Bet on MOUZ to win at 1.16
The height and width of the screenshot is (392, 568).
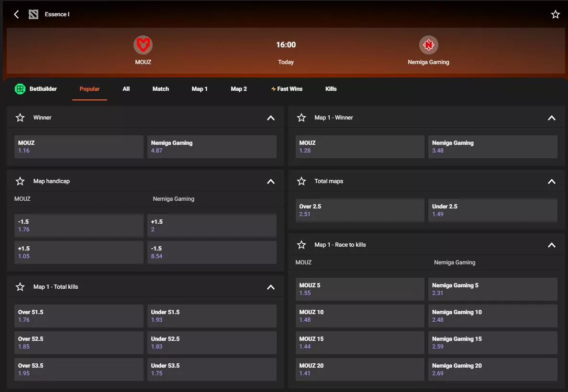pyautogui.click(x=79, y=147)
